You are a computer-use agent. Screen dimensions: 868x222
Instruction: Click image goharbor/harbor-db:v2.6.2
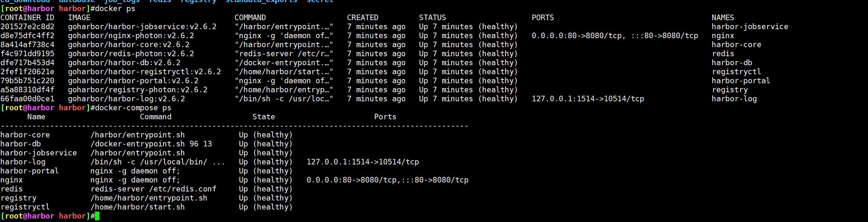point(124,63)
